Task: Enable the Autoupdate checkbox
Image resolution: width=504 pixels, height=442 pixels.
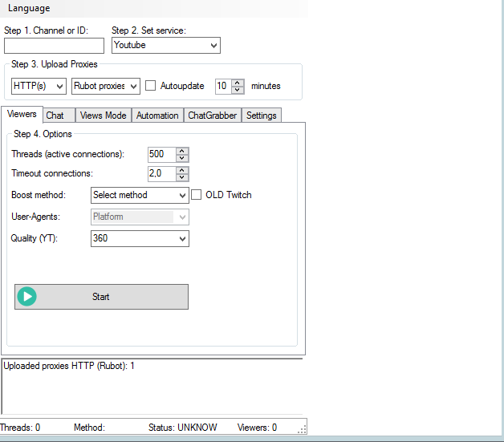Action: 151,86
